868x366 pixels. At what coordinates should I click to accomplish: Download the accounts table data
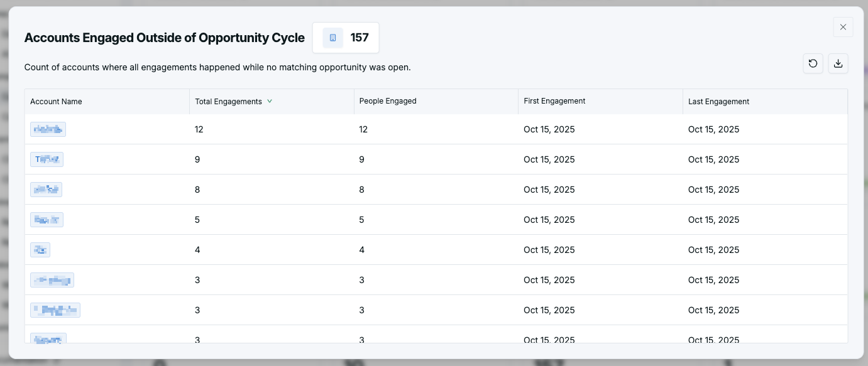click(x=838, y=63)
